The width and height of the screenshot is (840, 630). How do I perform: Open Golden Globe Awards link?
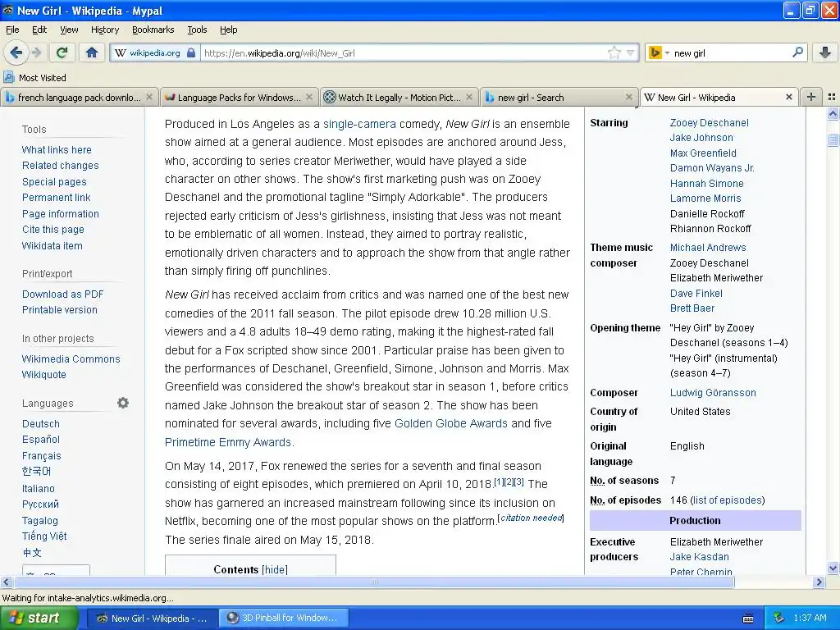[450, 423]
